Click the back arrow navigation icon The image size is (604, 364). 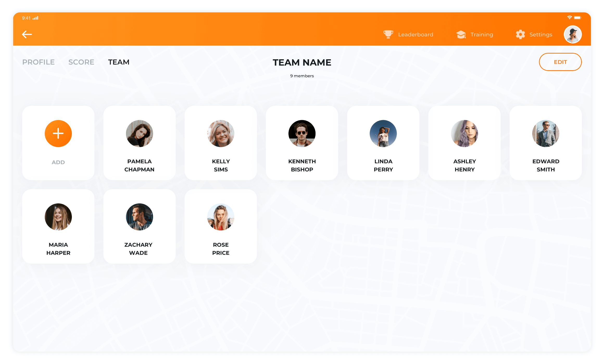[x=27, y=35]
